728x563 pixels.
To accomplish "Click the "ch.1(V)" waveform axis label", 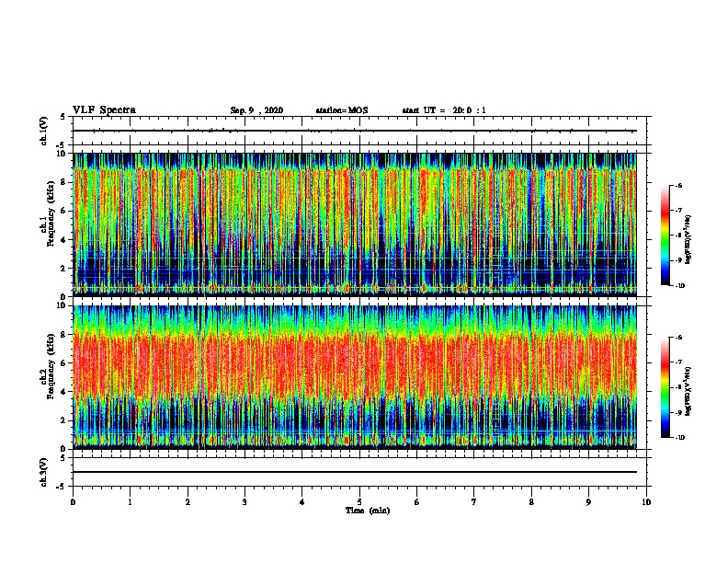I will 44,131.
